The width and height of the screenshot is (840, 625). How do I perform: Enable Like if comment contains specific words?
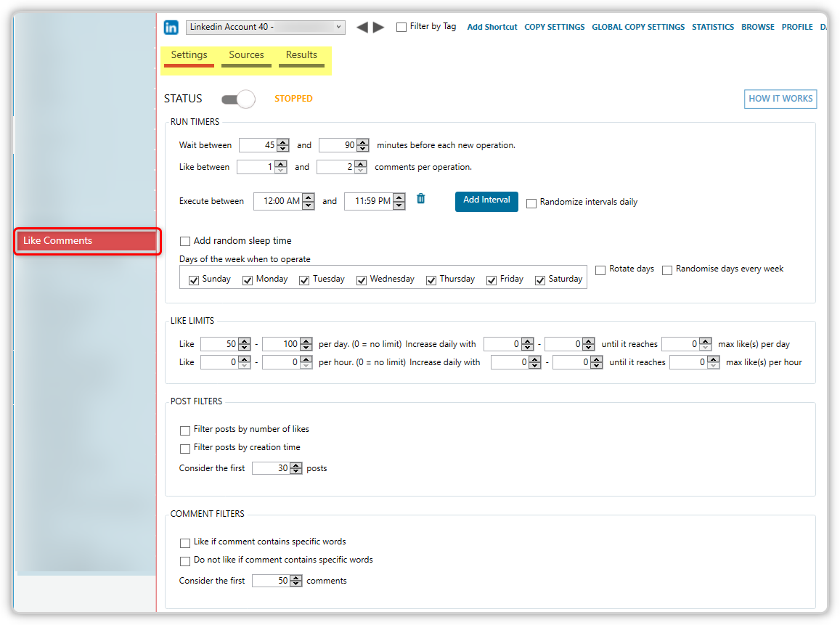pos(185,542)
